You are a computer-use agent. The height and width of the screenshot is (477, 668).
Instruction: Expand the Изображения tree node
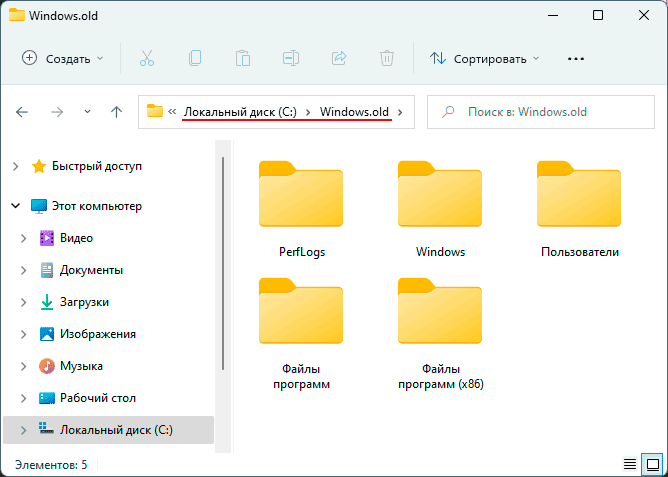point(24,334)
